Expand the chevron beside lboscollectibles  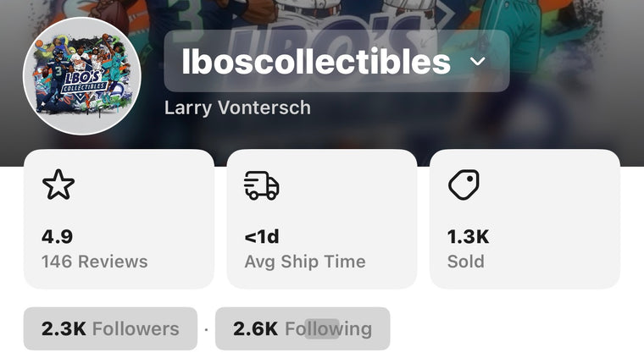coord(478,61)
